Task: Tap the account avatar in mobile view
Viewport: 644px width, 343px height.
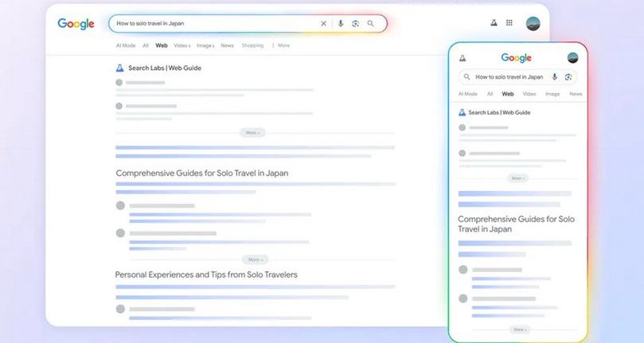Action: [x=573, y=58]
